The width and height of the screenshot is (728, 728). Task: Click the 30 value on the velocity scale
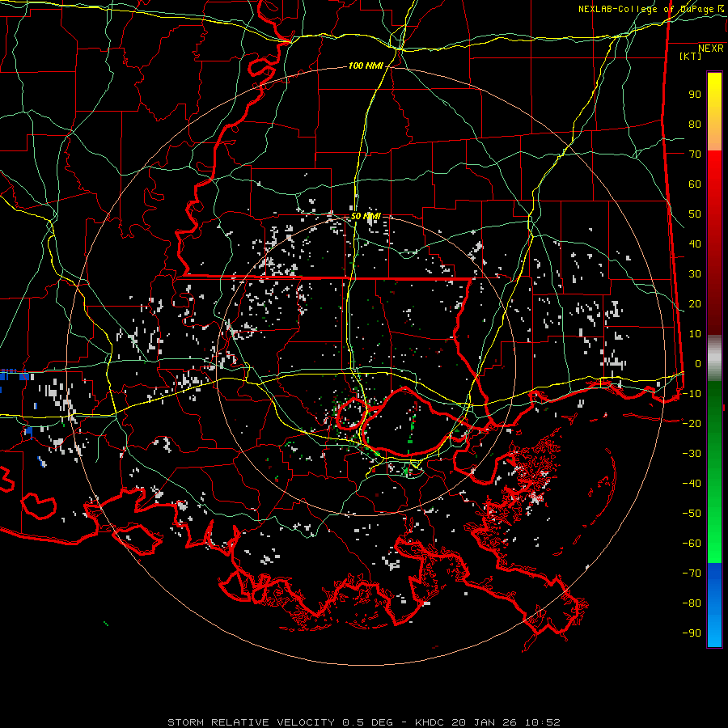[695, 274]
